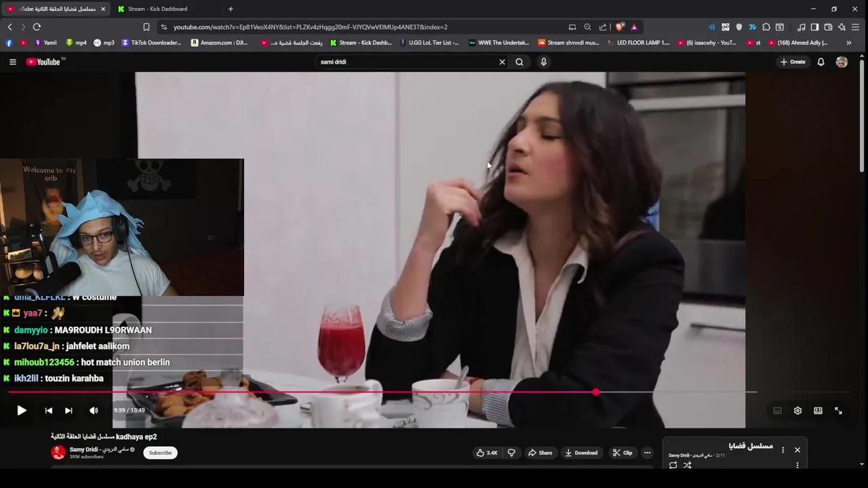Download this video
Viewport: 868px width, 488px height.
(x=581, y=453)
